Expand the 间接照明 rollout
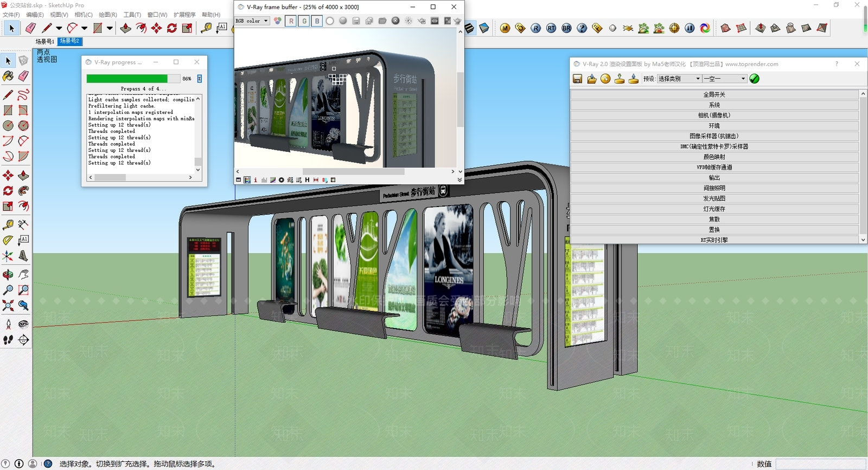 (x=714, y=188)
